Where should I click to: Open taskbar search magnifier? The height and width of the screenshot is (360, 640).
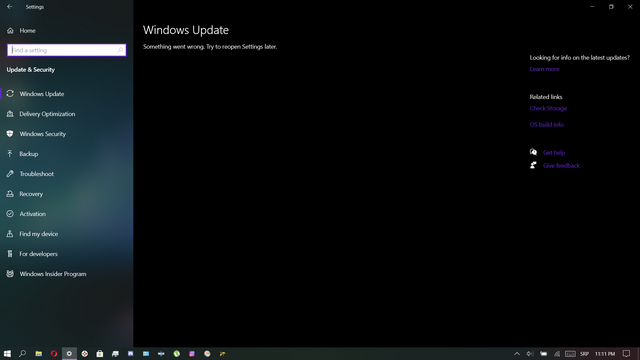coord(22,353)
